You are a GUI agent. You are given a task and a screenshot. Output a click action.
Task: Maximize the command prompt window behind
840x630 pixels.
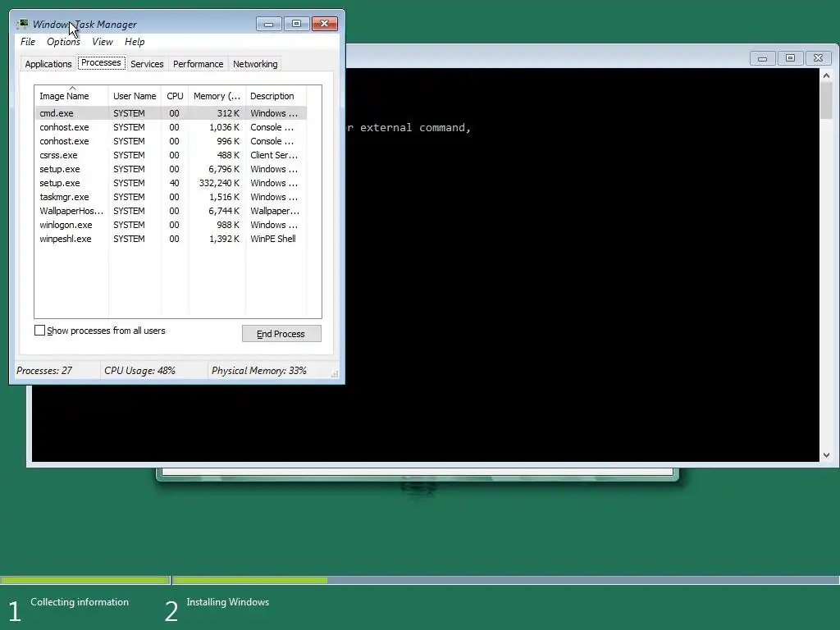tap(790, 58)
